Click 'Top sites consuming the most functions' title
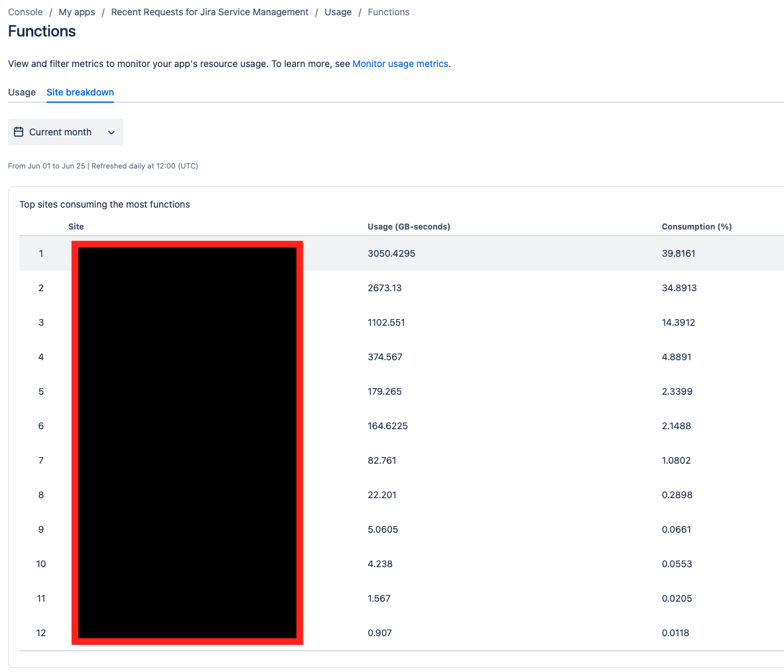The height and width of the screenshot is (672, 784). tap(105, 204)
